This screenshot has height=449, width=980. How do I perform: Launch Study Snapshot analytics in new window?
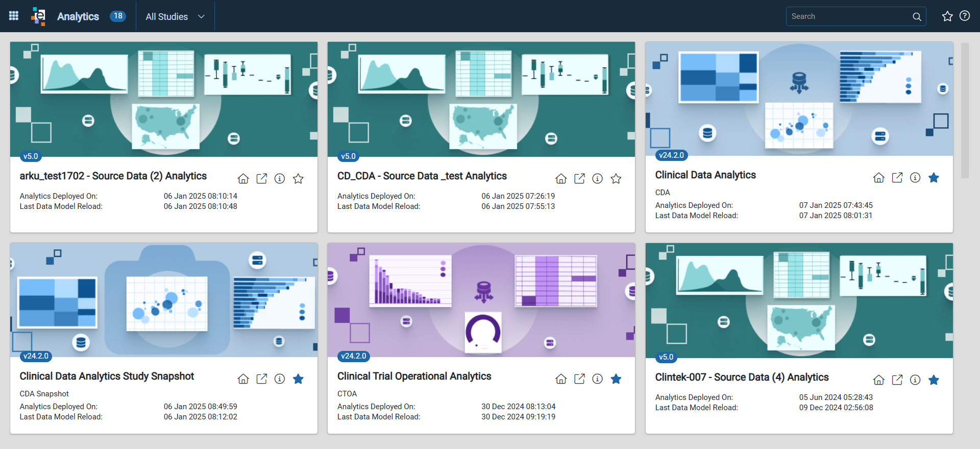point(262,379)
